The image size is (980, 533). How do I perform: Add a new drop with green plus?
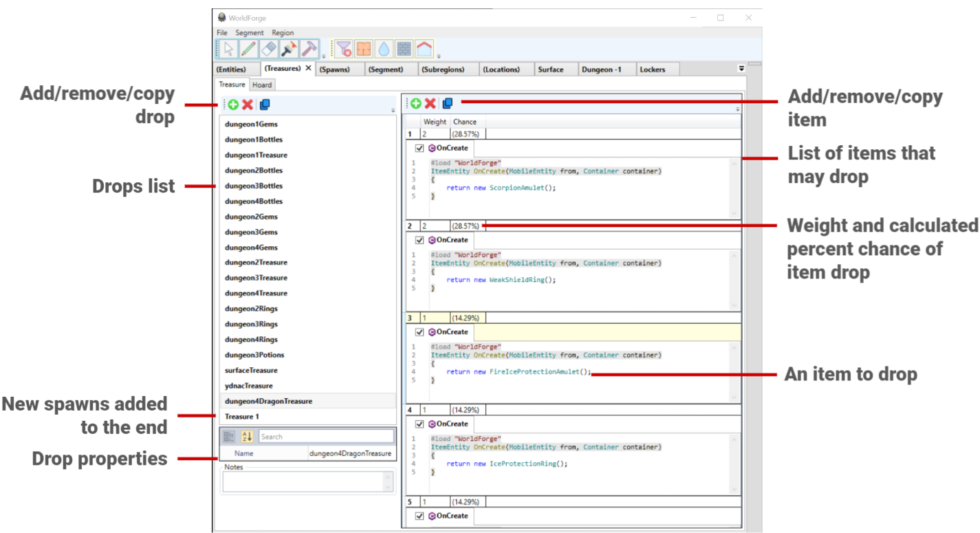tap(233, 105)
